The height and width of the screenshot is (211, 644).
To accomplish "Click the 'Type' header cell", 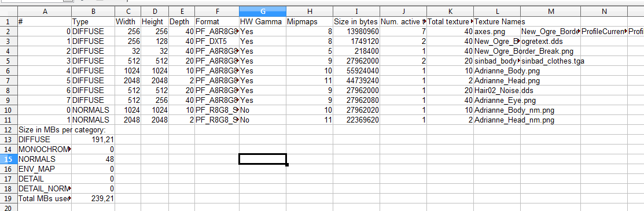I will [x=93, y=21].
